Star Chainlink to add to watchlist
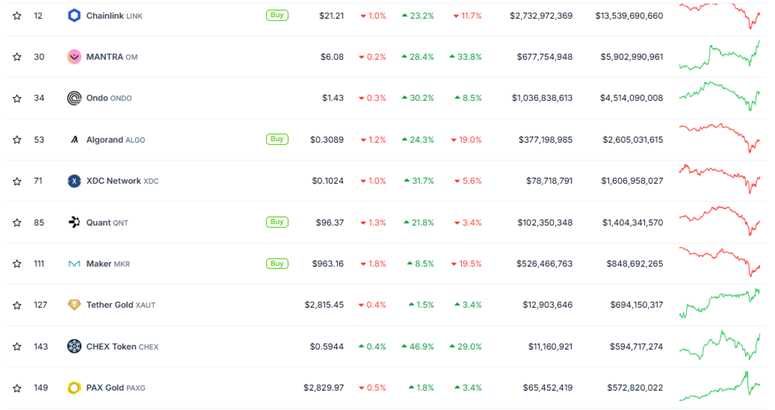 [16, 16]
